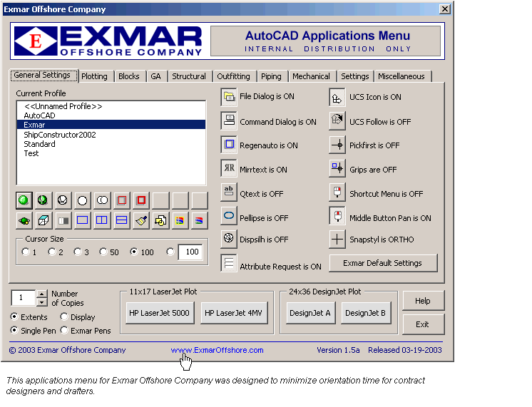
Task: Click the green orbiting planet icon button
Action: pos(24,221)
